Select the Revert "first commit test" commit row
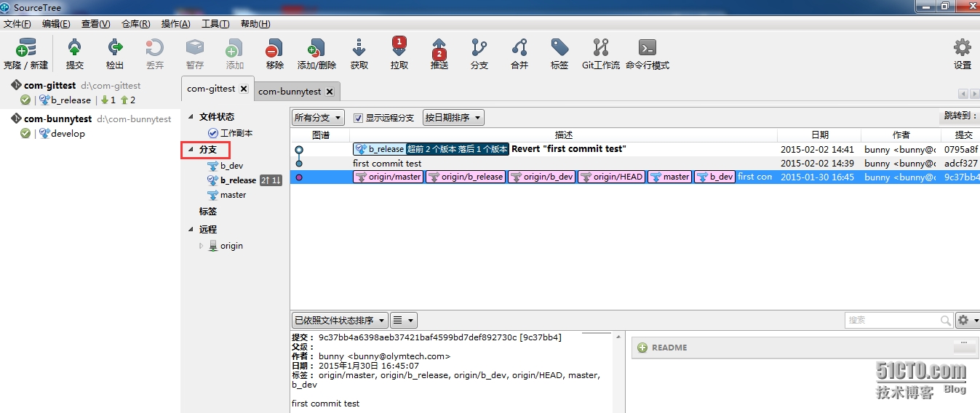 tap(635, 149)
